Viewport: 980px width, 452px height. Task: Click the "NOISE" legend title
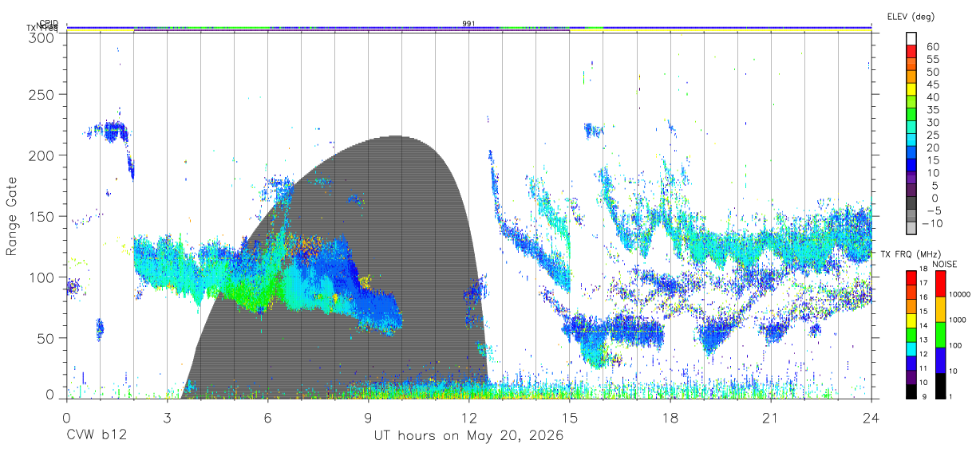pyautogui.click(x=943, y=264)
